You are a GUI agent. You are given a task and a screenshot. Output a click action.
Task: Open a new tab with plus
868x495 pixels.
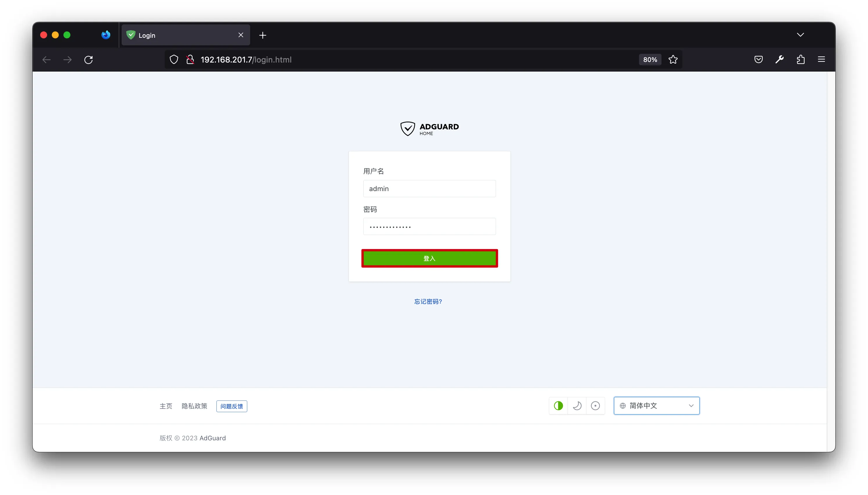pos(262,35)
